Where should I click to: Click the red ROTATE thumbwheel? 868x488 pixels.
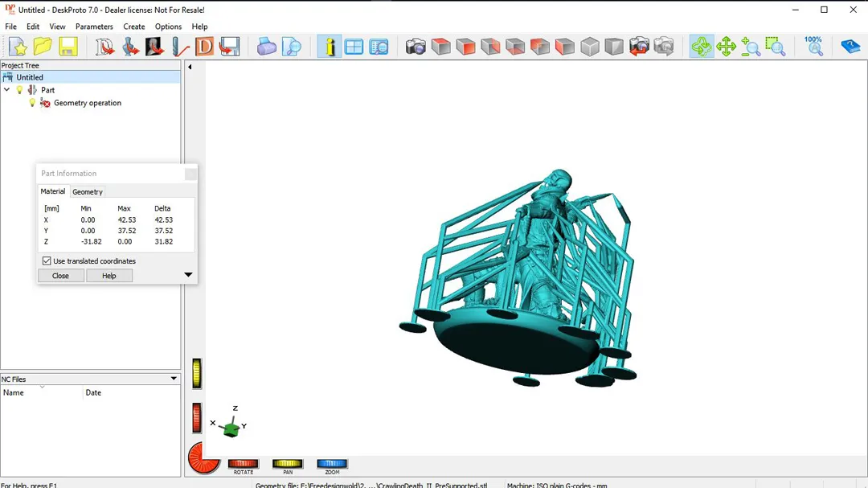tap(243, 464)
